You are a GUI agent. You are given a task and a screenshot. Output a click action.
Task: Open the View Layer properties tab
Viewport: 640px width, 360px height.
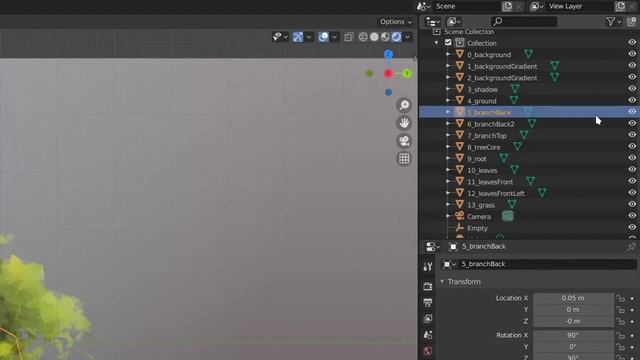(427, 318)
